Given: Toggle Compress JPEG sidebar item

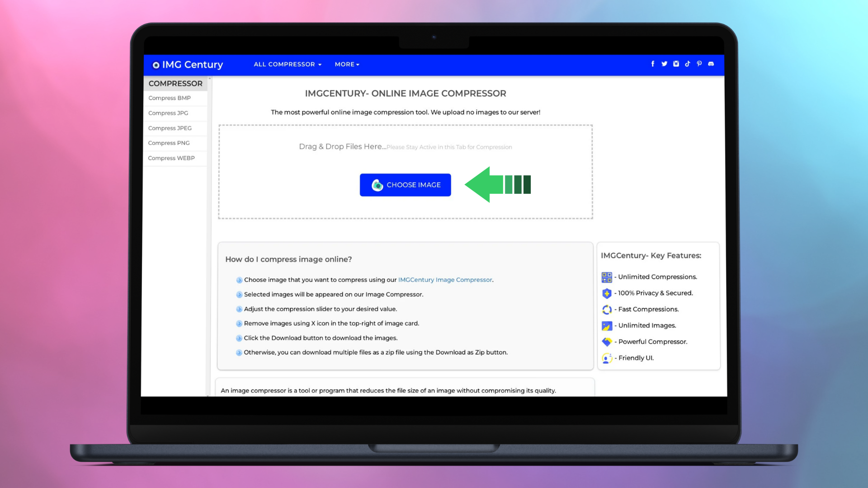Looking at the screenshot, I should point(170,127).
